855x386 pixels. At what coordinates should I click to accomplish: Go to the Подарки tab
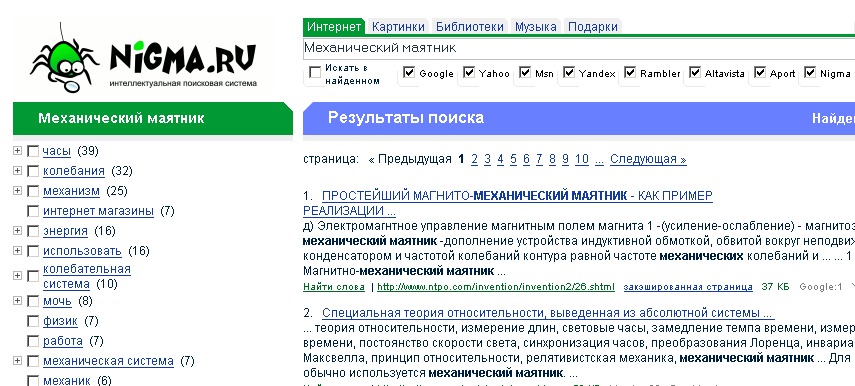click(x=593, y=27)
